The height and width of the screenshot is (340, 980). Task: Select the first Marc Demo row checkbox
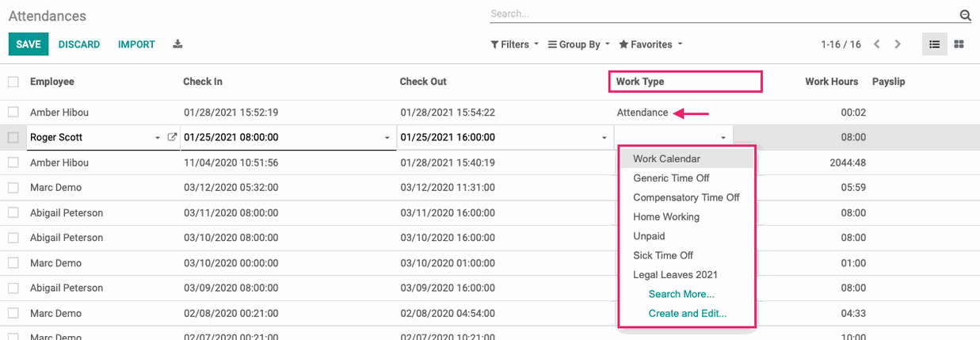coord(13,188)
